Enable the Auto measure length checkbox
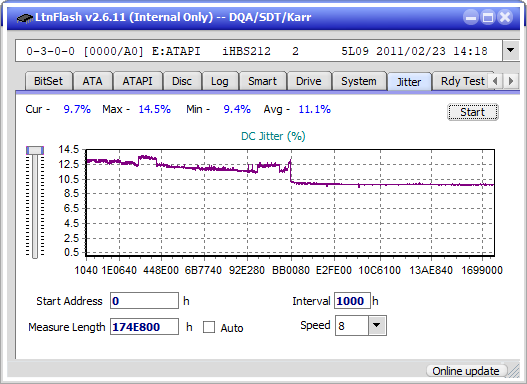This screenshot has width=527, height=384. coord(209,327)
